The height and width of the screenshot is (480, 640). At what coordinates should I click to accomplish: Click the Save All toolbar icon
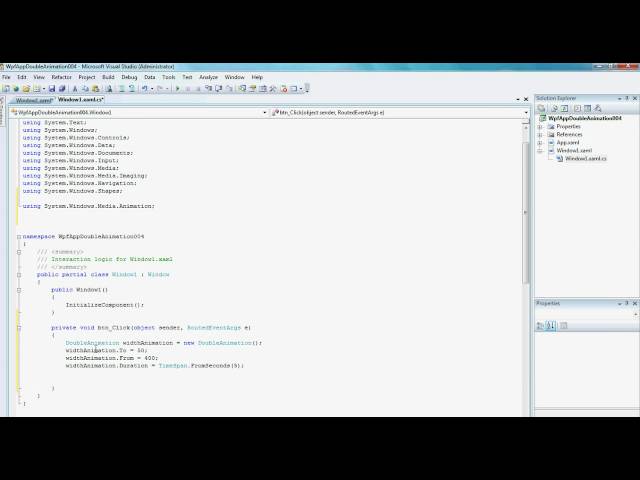(x=62, y=88)
